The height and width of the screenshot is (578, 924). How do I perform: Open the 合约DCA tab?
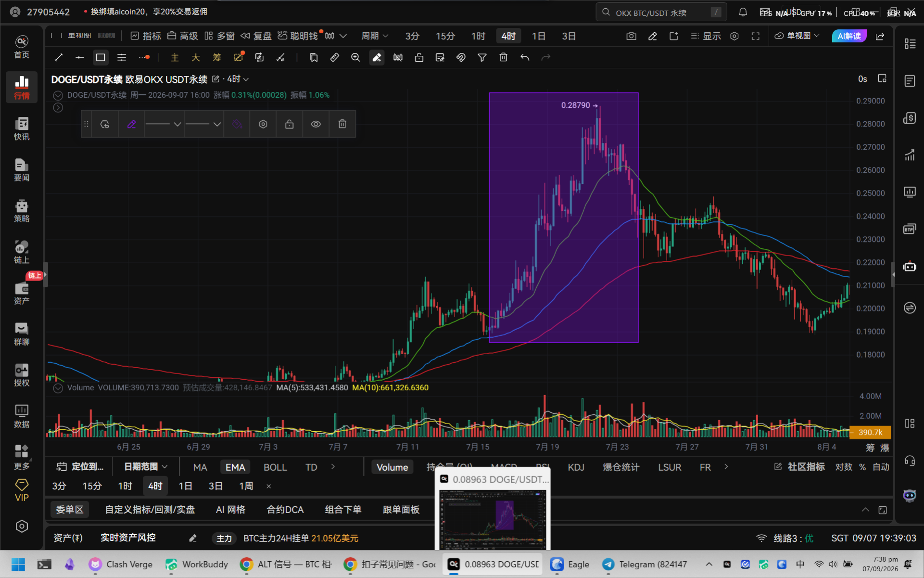point(285,510)
